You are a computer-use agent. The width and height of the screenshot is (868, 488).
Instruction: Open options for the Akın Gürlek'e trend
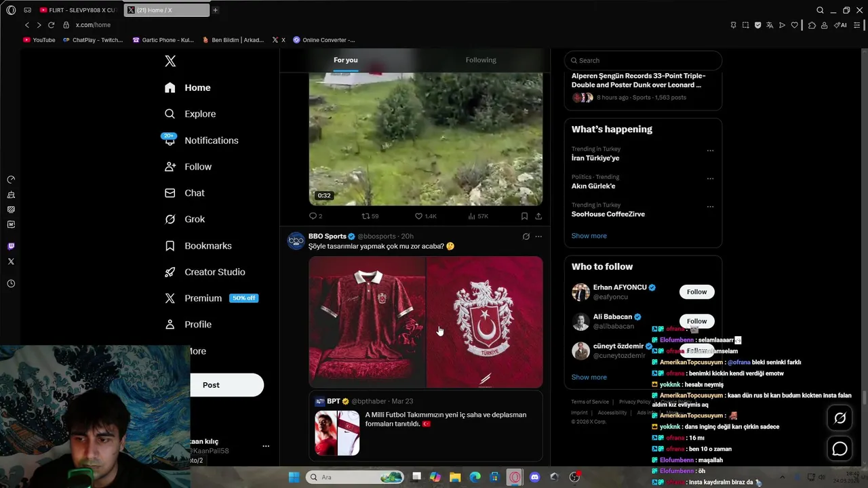[x=710, y=178]
